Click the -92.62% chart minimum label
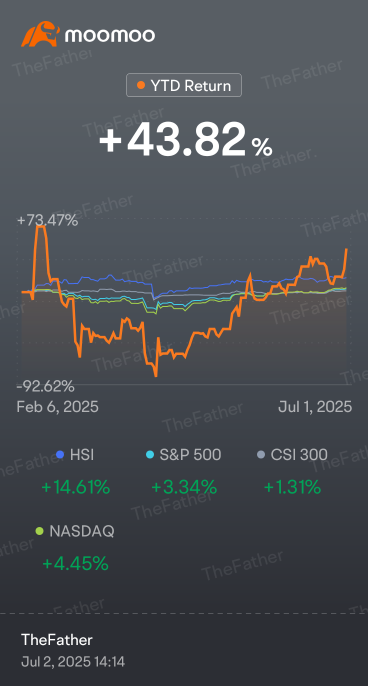368x686 pixels. (x=46, y=387)
